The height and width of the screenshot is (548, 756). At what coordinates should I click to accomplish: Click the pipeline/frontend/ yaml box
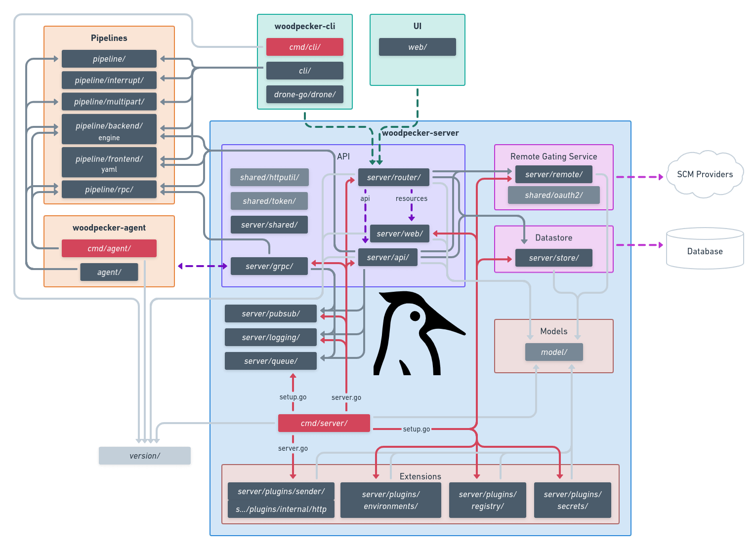point(109,162)
